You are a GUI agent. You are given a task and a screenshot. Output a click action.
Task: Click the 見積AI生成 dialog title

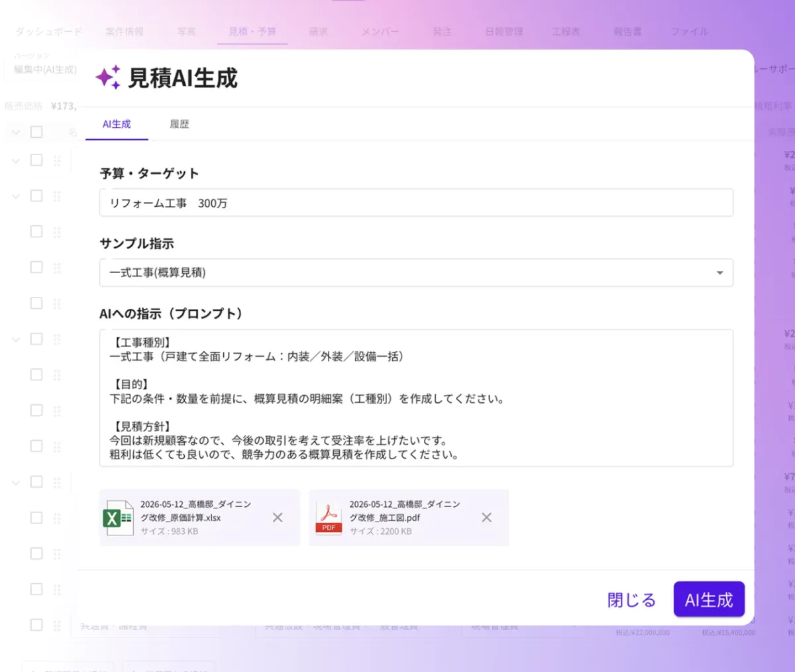point(182,78)
